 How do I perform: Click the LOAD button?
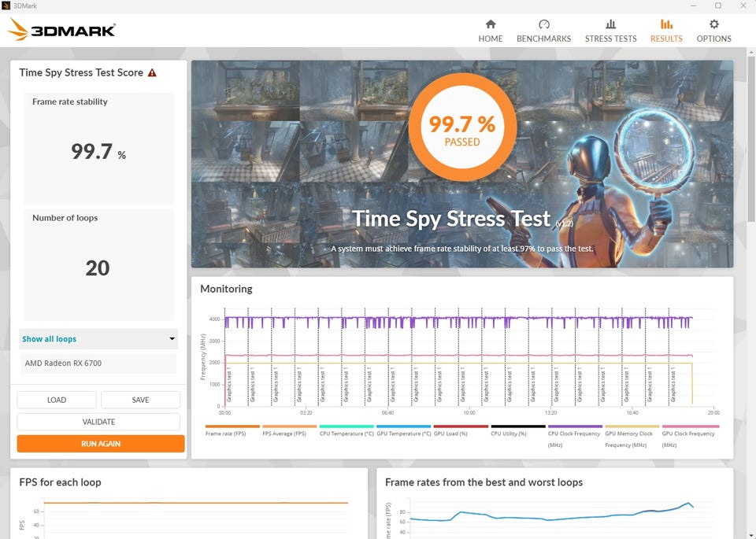[x=57, y=400]
